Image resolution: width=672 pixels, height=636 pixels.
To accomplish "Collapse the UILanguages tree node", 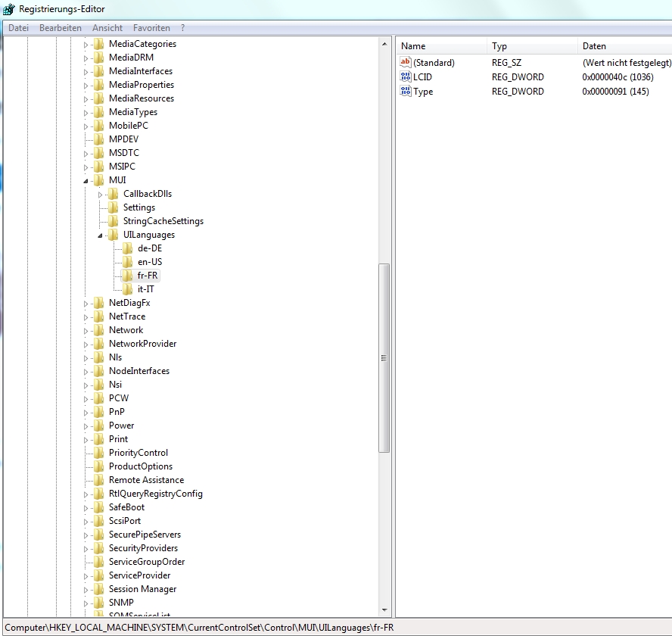I will coord(101,235).
